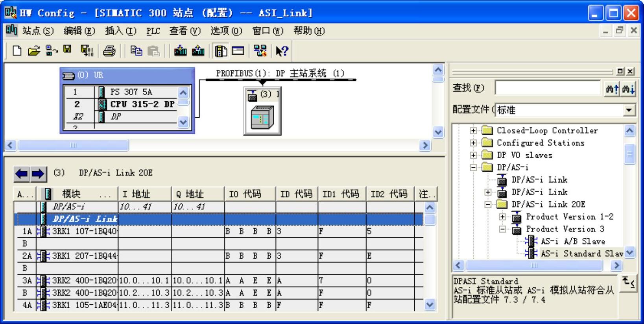Go to previous module with left arrow

(x=22, y=174)
